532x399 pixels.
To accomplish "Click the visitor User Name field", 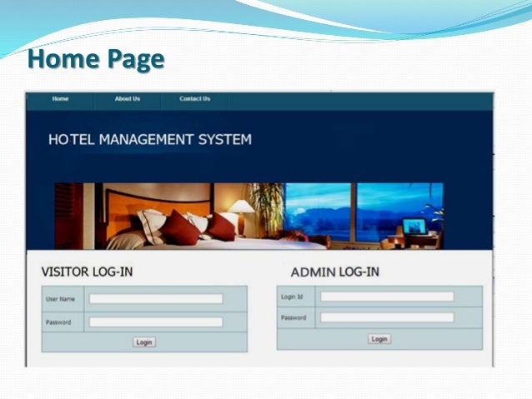I will tap(156, 299).
